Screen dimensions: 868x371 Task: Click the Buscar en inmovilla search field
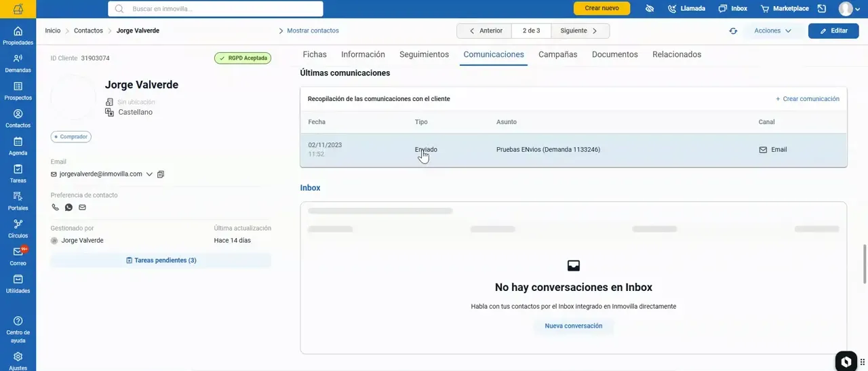(216, 9)
